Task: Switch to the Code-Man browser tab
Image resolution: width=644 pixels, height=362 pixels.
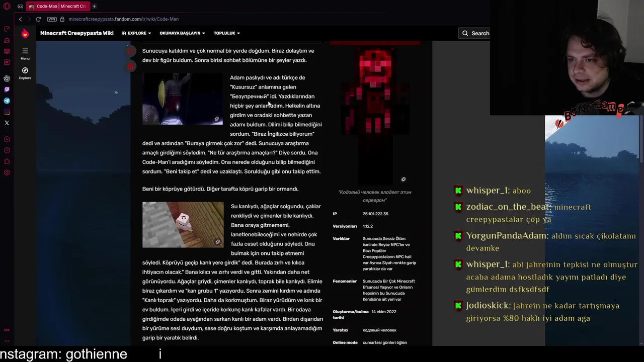Action: [57, 6]
